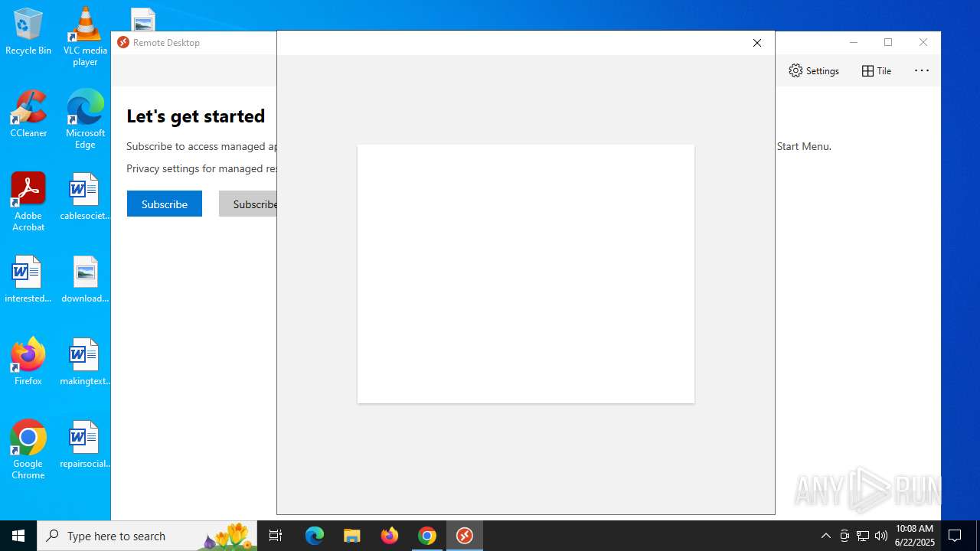Open Google Chrome desktop shortcut
The height and width of the screenshot is (551, 980).
pos(28,450)
